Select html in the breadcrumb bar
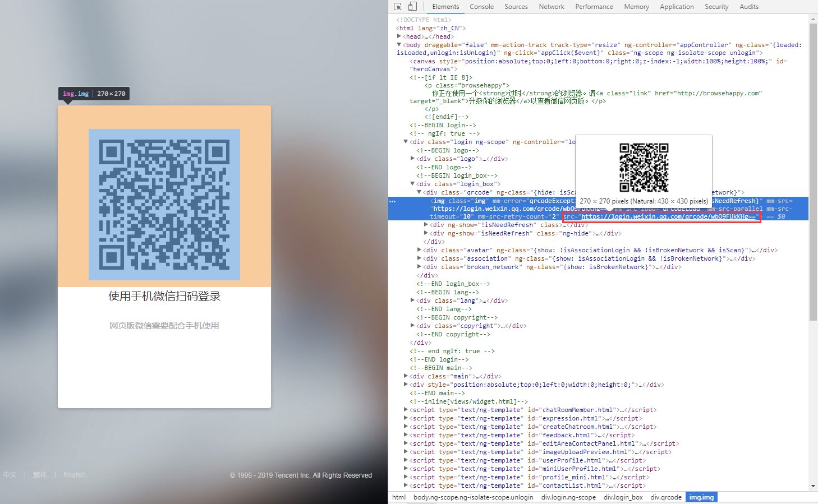The height and width of the screenshot is (504, 818). click(x=399, y=497)
